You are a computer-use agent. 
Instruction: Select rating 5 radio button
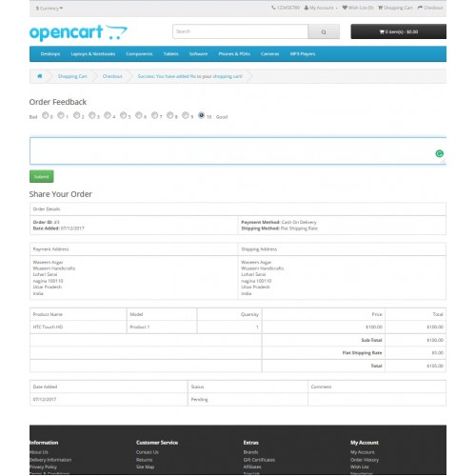point(123,115)
